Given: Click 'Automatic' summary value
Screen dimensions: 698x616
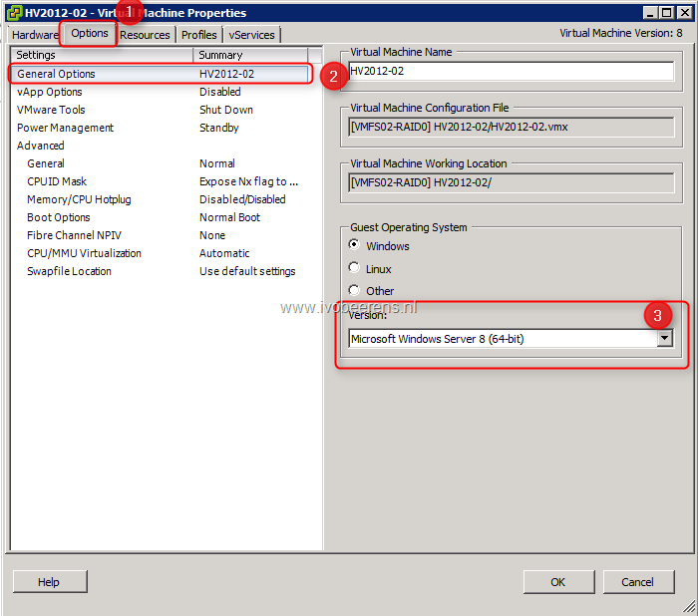Looking at the screenshot, I should point(224,253).
